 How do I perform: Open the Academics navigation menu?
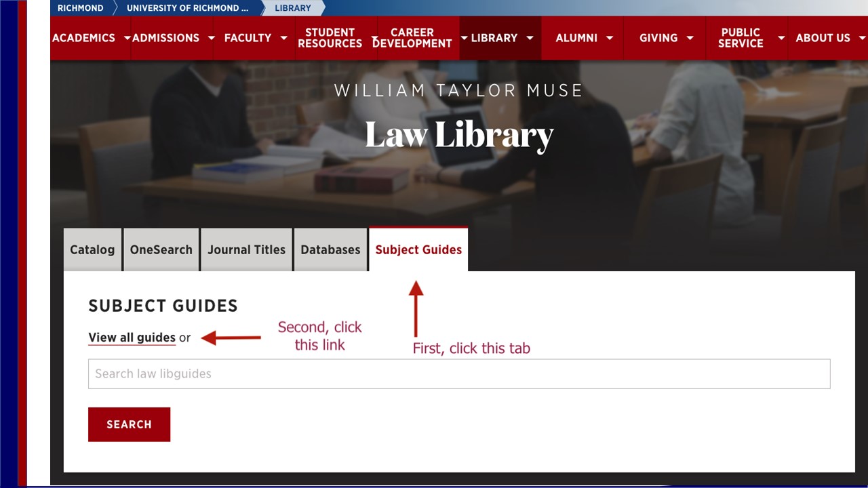pyautogui.click(x=83, y=38)
